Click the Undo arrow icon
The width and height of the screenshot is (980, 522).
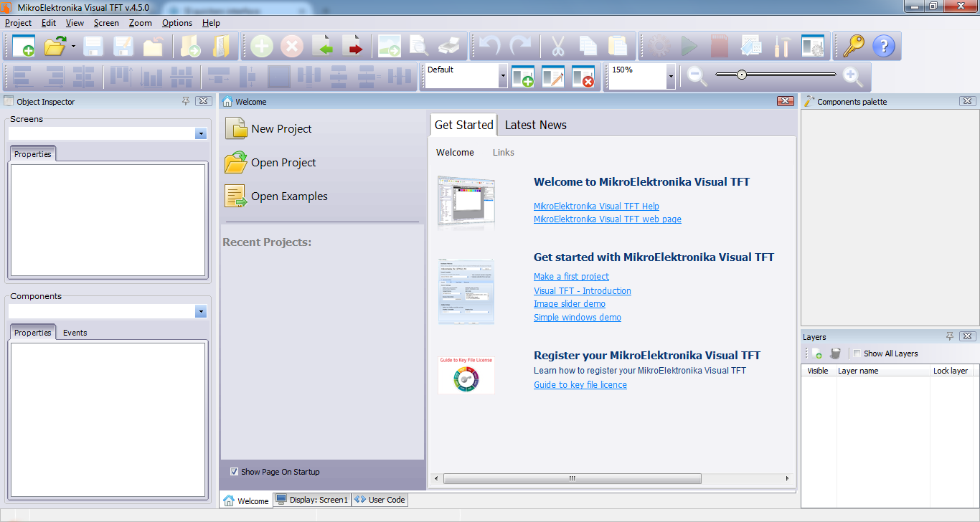point(490,47)
